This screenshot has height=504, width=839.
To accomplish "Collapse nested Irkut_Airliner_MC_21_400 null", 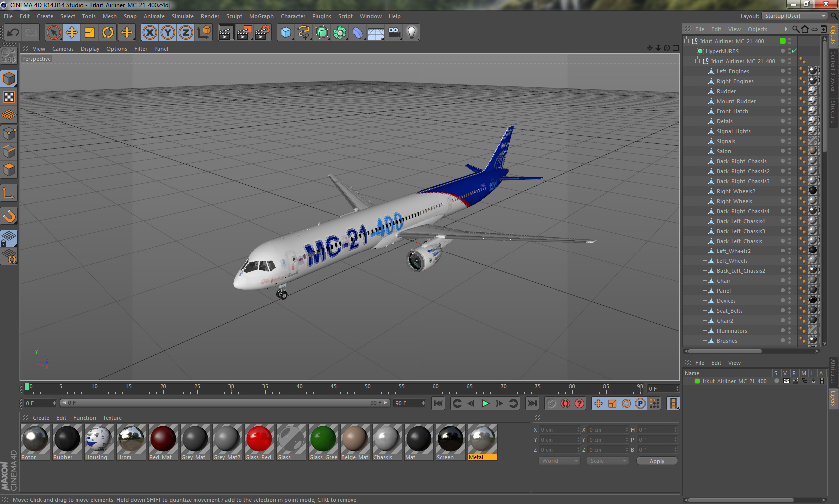I will [698, 61].
